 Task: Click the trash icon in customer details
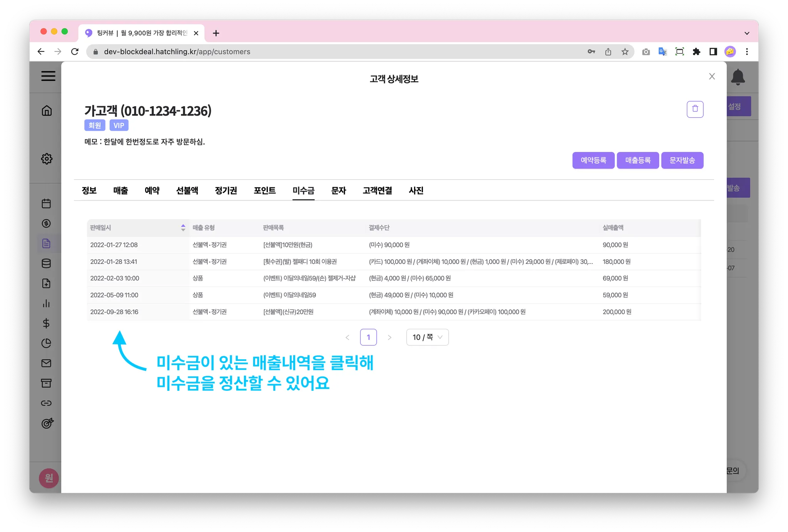[x=695, y=109]
